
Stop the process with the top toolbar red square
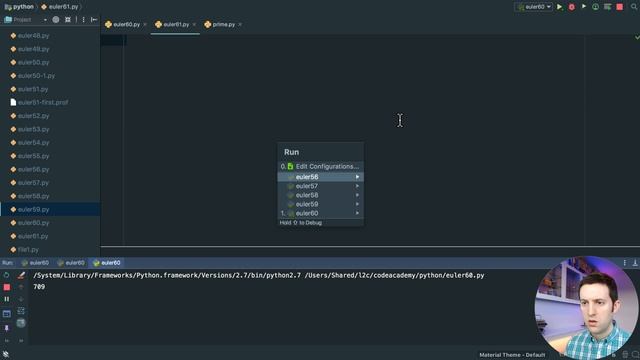pos(620,7)
